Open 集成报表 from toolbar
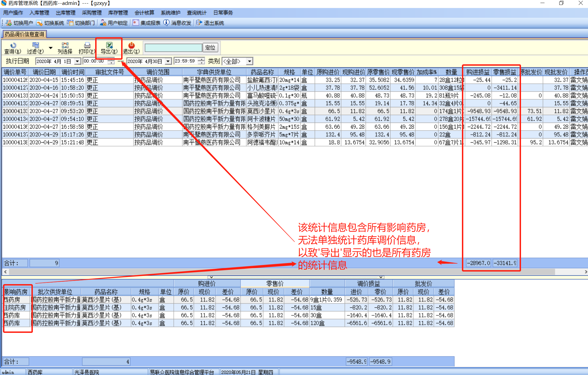 coord(136,23)
